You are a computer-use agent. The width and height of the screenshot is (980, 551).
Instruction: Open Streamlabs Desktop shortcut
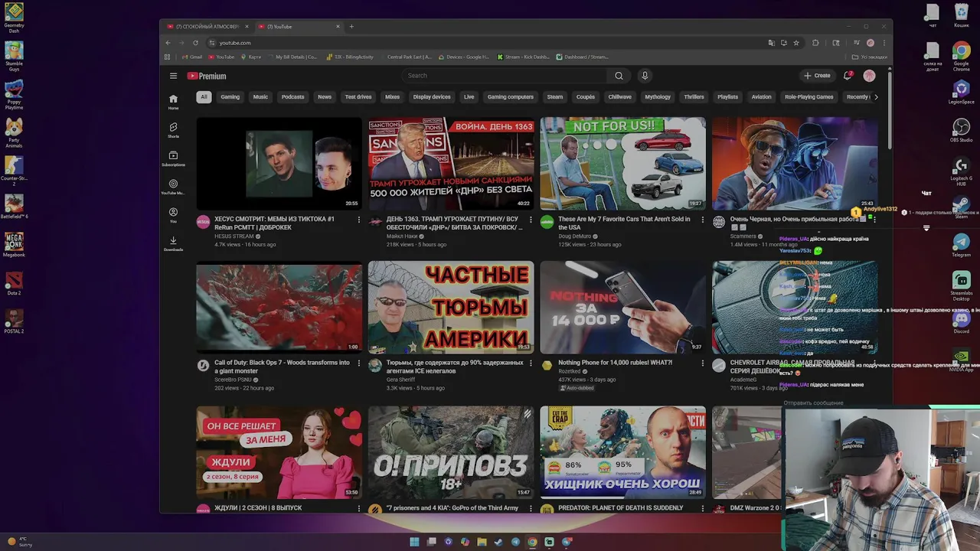pos(961,285)
